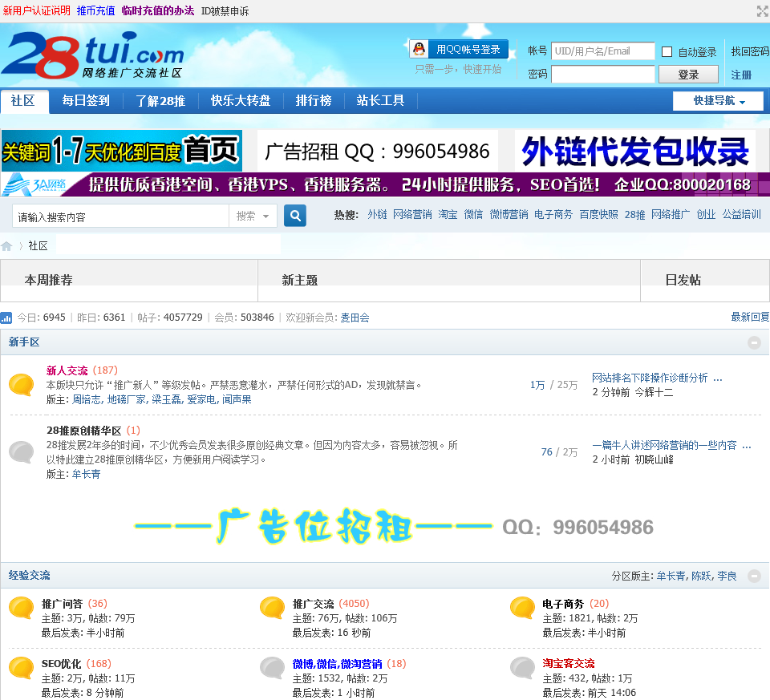The width and height of the screenshot is (770, 700).
Task: Collapse the 经验交流 section
Action: point(754,576)
